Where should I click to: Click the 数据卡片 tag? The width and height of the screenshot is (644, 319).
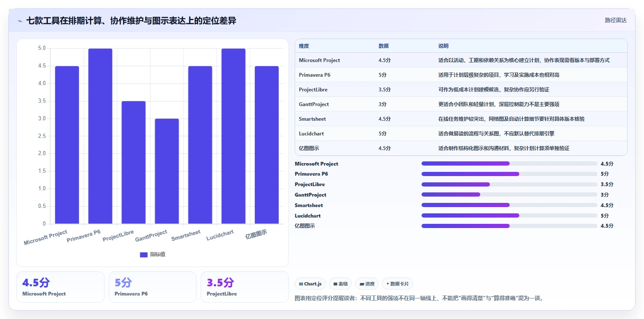397,284
